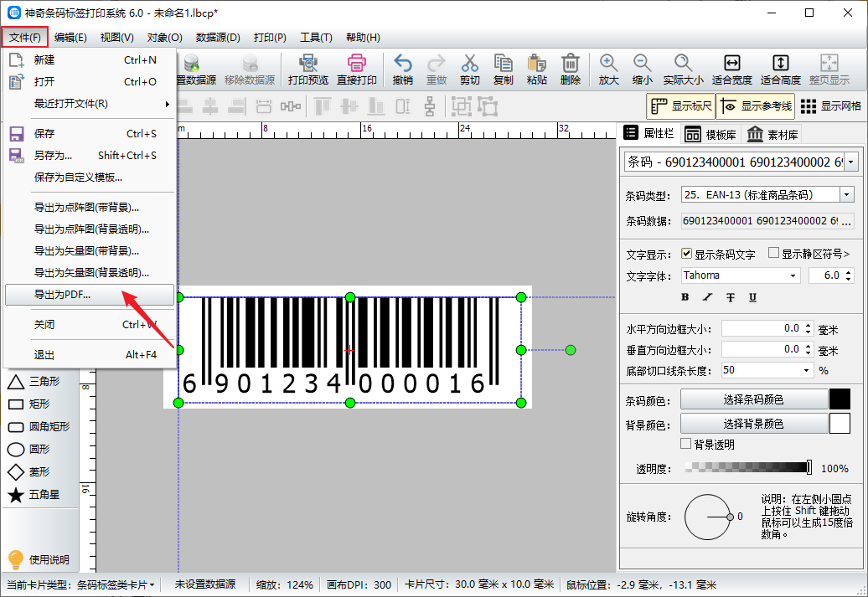Choose Exit (退出) in the File menu
This screenshot has height=597, width=868.
pyautogui.click(x=90, y=355)
